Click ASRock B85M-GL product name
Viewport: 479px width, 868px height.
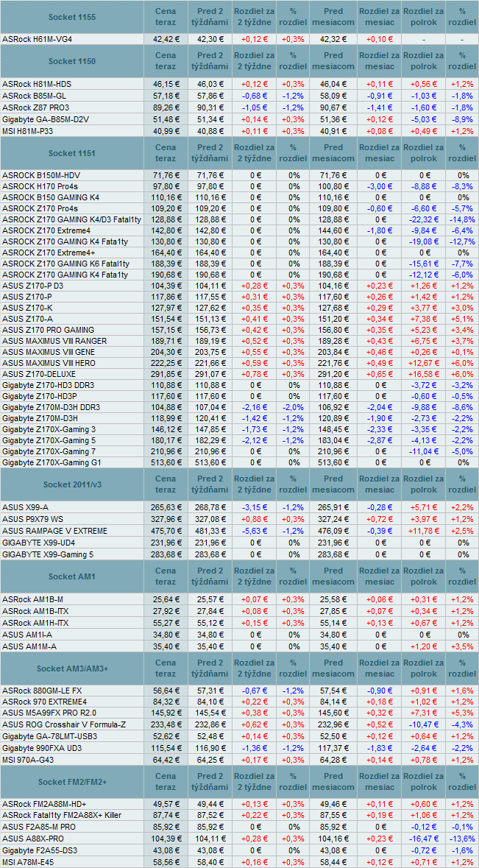coord(34,96)
